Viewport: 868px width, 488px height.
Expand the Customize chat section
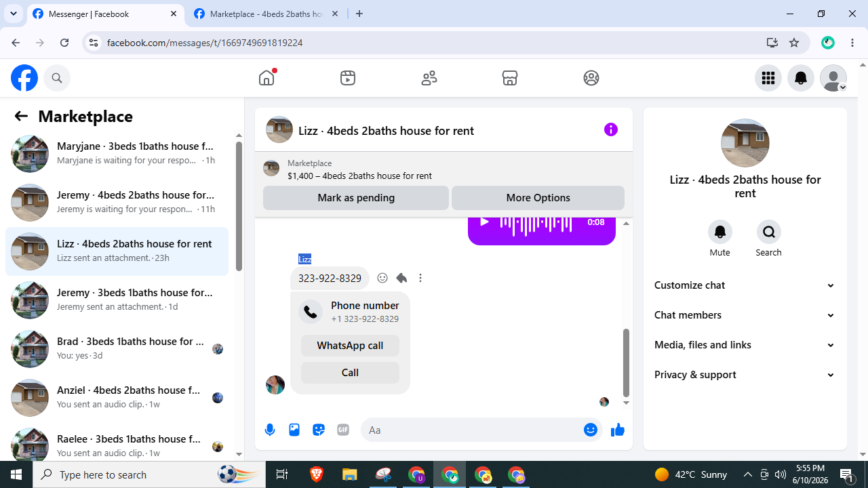[745, 285]
